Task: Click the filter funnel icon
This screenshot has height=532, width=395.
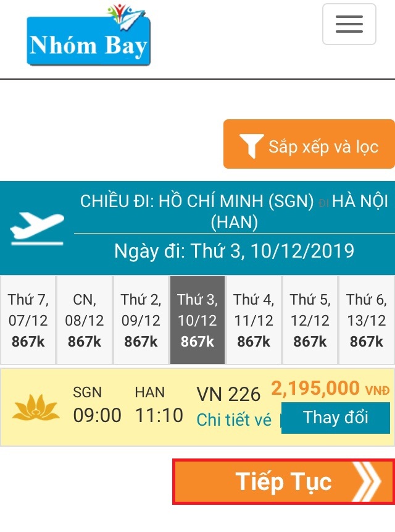Action: [x=251, y=146]
